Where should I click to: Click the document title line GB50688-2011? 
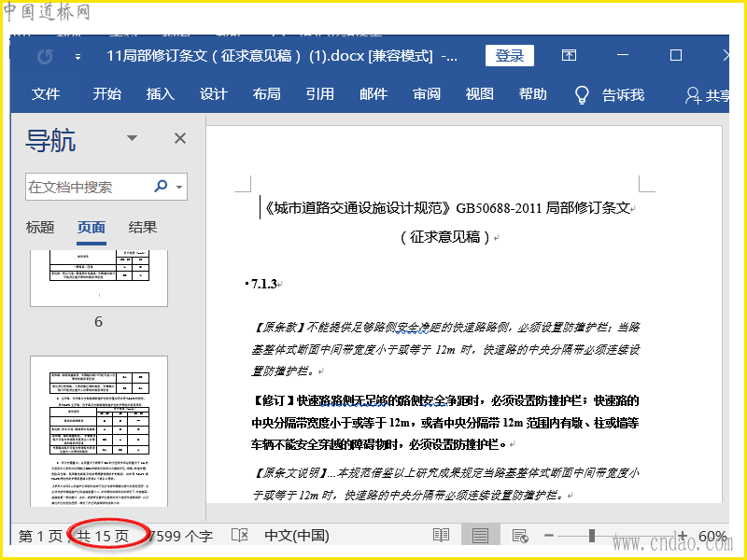[x=447, y=208]
